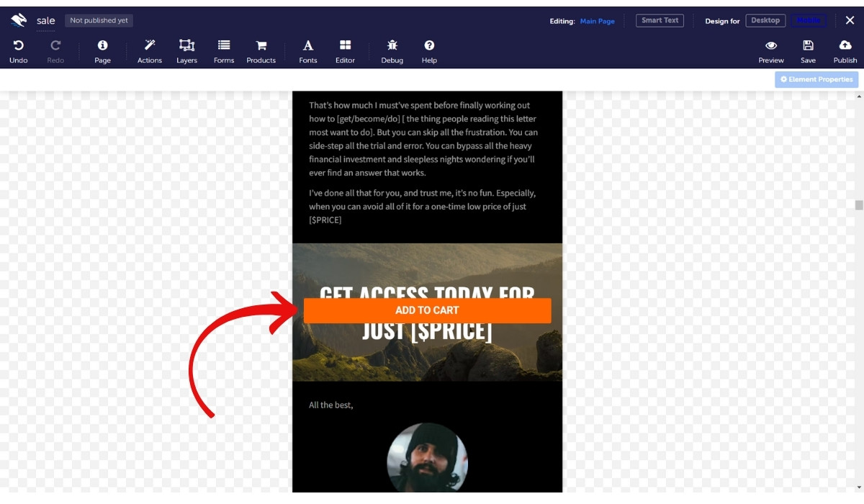Open the Help question mark
The width and height of the screenshot is (864, 504).
[429, 45]
